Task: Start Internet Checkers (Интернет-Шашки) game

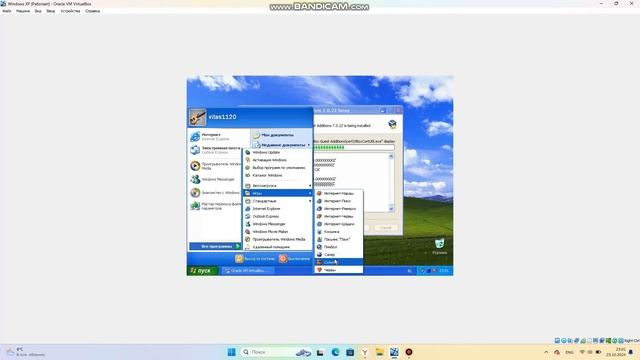Action: [338, 224]
